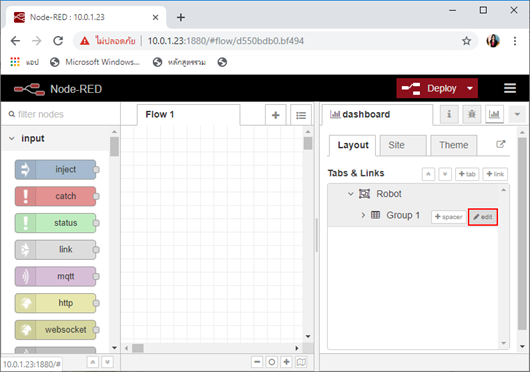The height and width of the screenshot is (372, 530).
Task: Show the list of flows icon
Action: 301,115
